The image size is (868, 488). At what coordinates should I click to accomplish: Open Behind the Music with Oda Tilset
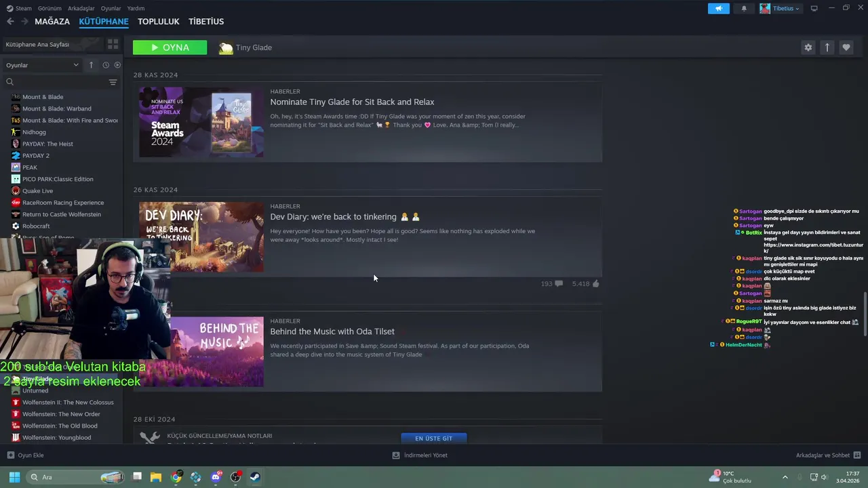coord(332,331)
